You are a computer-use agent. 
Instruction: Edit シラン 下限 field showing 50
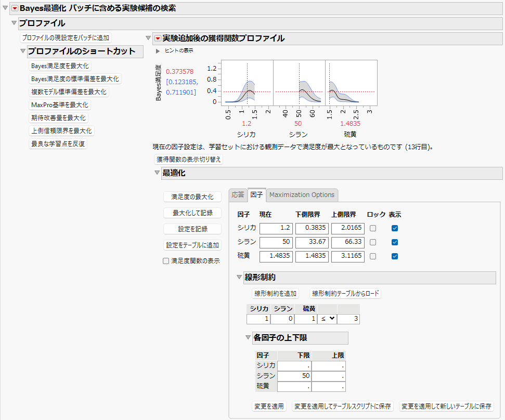coord(294,376)
